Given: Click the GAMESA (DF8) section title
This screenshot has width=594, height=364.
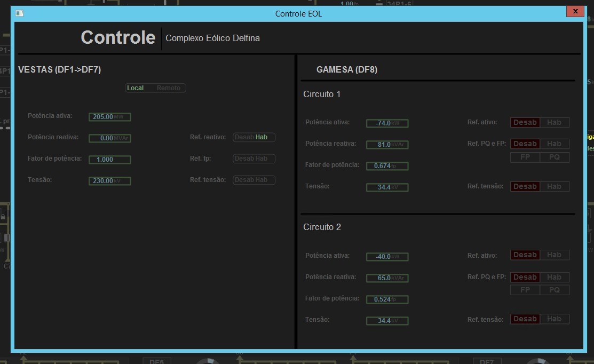Looking at the screenshot, I should coord(346,70).
